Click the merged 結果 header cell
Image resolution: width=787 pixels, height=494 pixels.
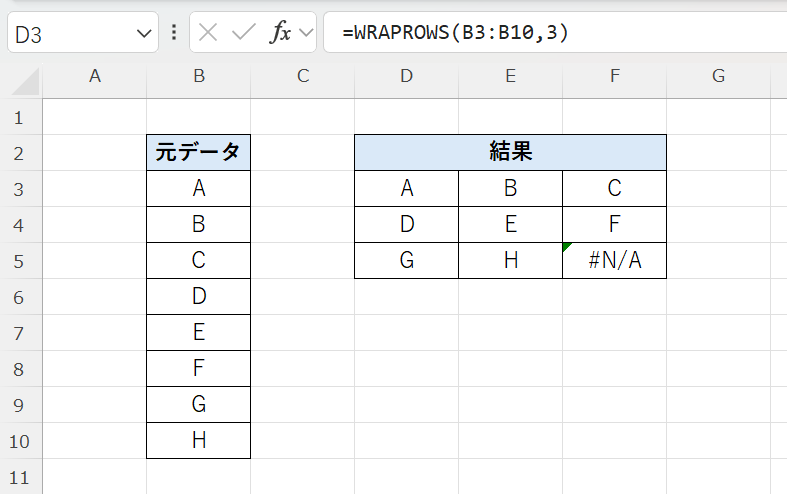tap(510, 152)
